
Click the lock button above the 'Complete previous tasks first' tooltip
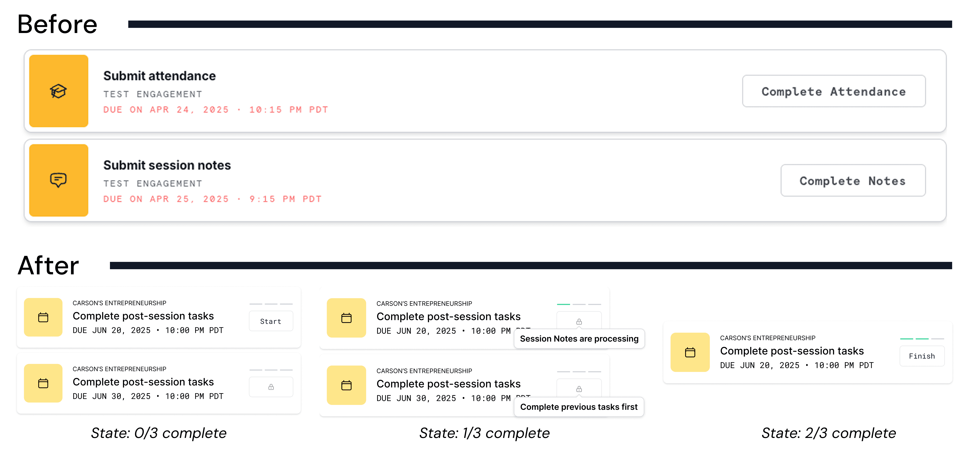point(579,388)
